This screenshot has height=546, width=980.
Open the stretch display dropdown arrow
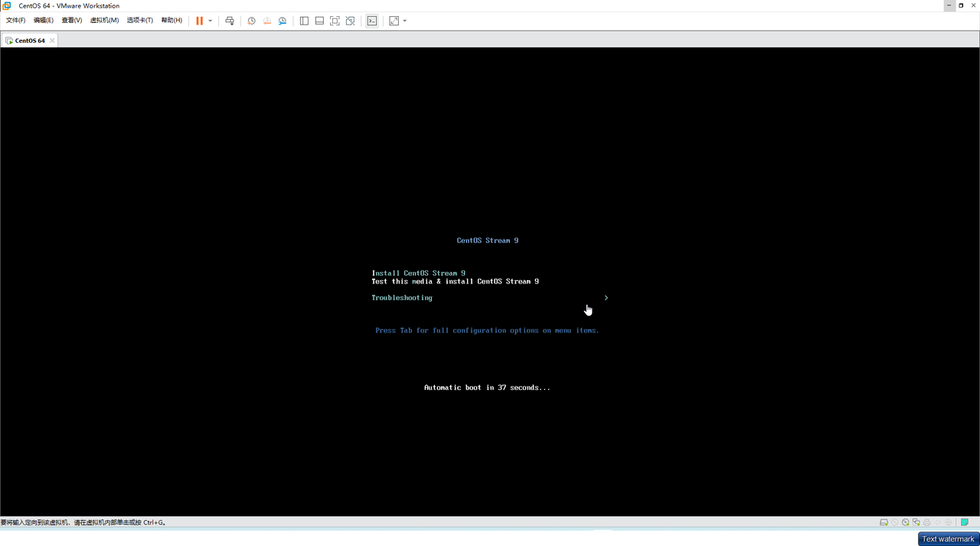(x=405, y=21)
